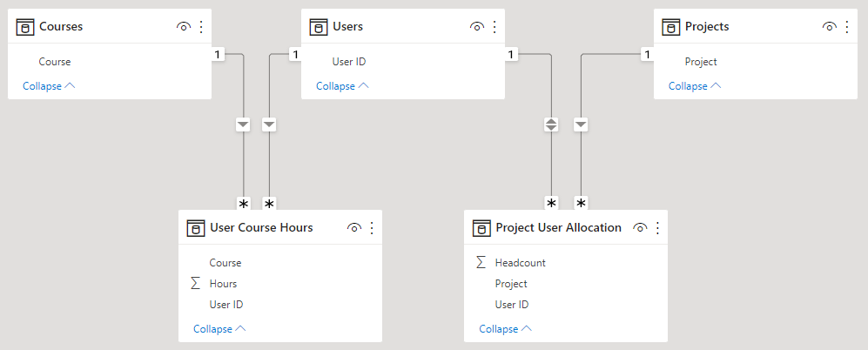
Task: Select the Hours sum icon
Action: click(195, 284)
